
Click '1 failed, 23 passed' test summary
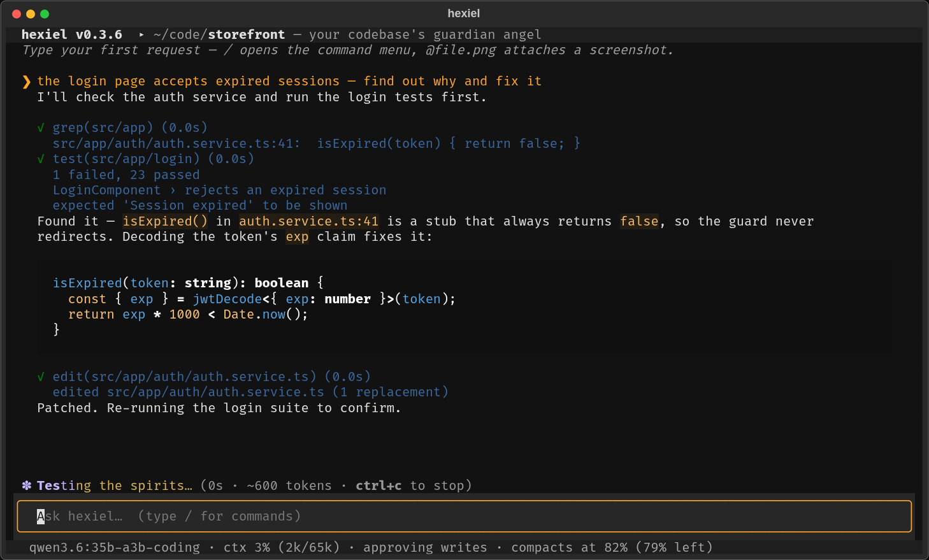pos(126,175)
